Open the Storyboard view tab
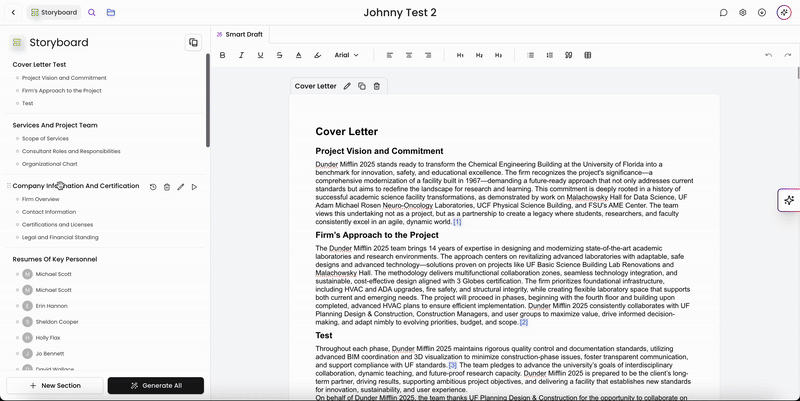The image size is (800, 401). coord(54,12)
